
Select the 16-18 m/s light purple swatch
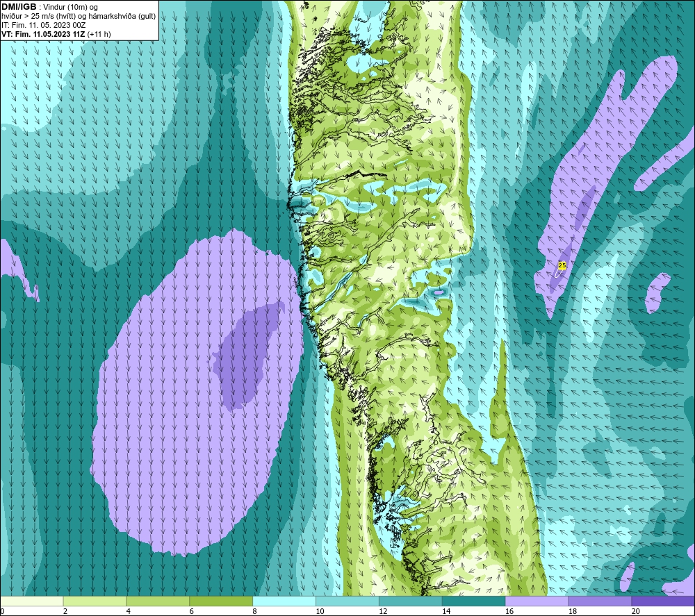pos(537,601)
